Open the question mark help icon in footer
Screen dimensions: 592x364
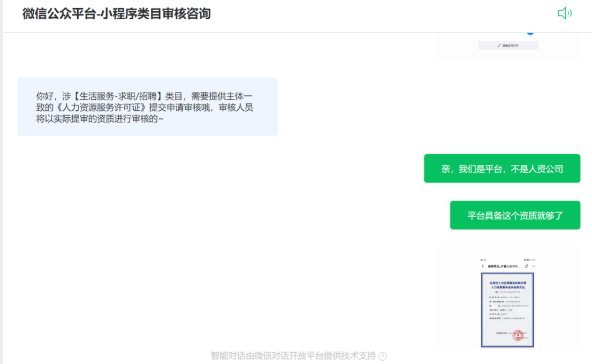click(x=383, y=356)
